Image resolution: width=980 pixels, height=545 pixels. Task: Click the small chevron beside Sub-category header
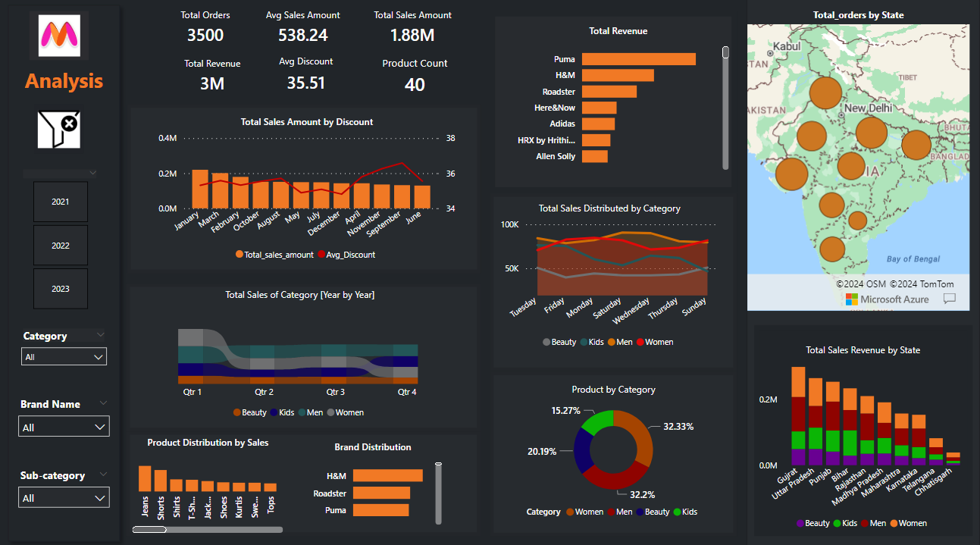[102, 475]
